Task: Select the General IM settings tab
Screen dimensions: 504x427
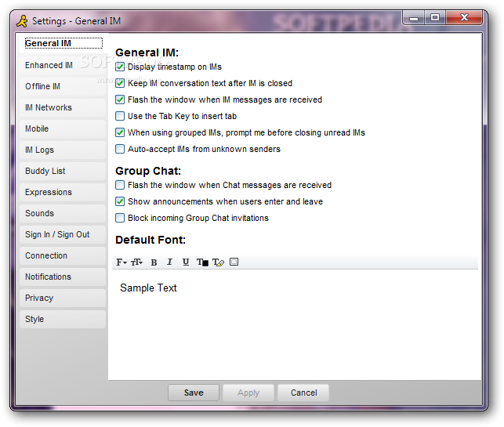Action: tap(63, 43)
